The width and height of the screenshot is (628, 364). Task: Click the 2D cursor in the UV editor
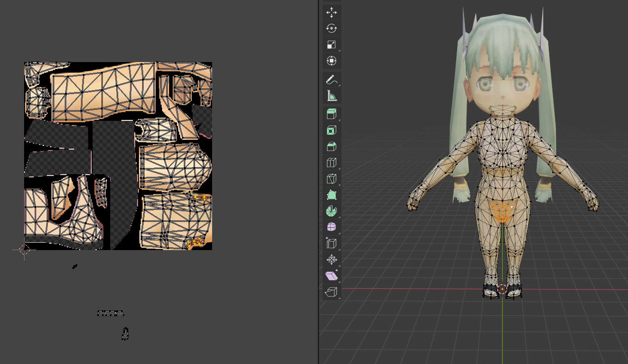[x=24, y=250]
